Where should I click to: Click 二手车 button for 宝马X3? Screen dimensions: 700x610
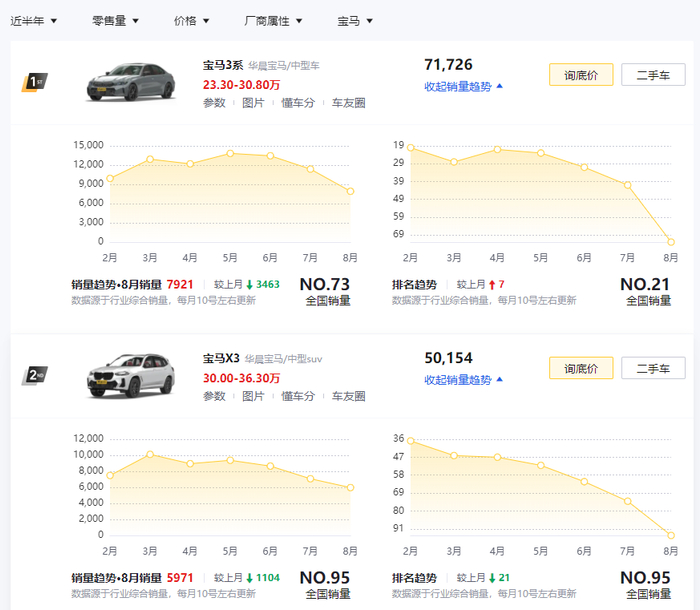click(x=654, y=368)
